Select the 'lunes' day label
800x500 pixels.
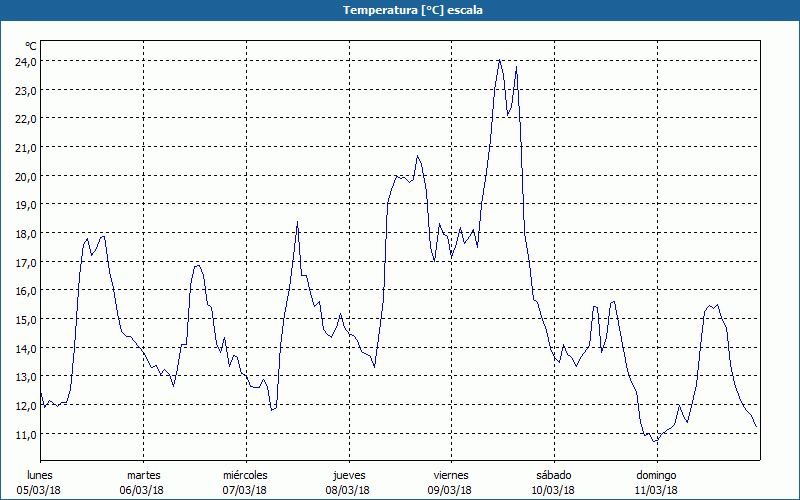(x=40, y=474)
